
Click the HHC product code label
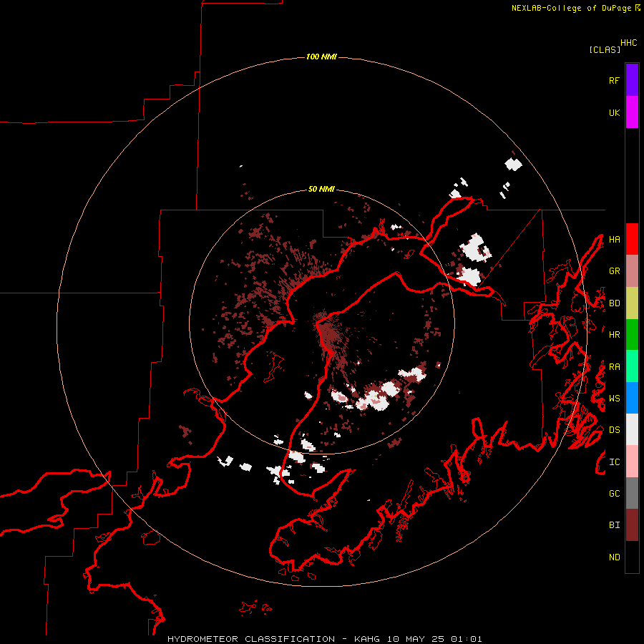point(629,43)
